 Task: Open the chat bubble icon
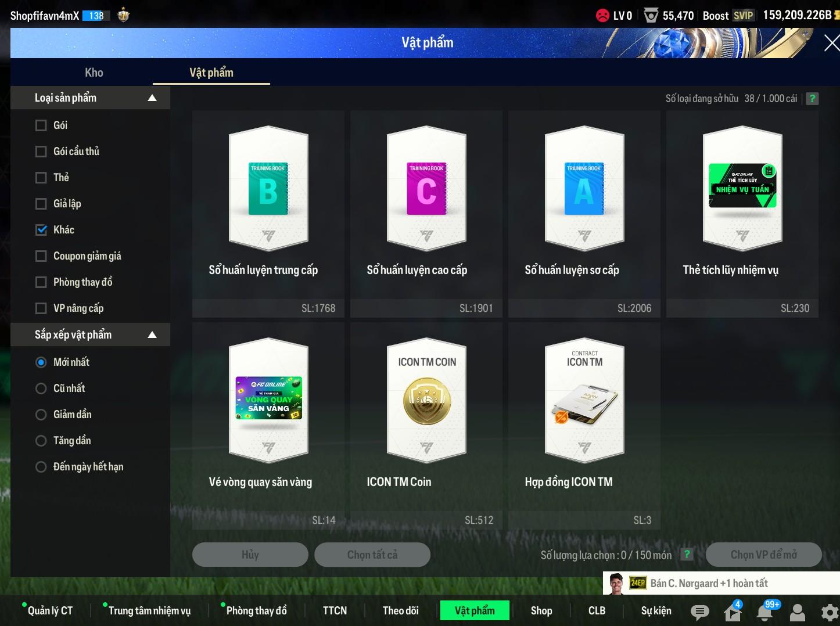699,611
